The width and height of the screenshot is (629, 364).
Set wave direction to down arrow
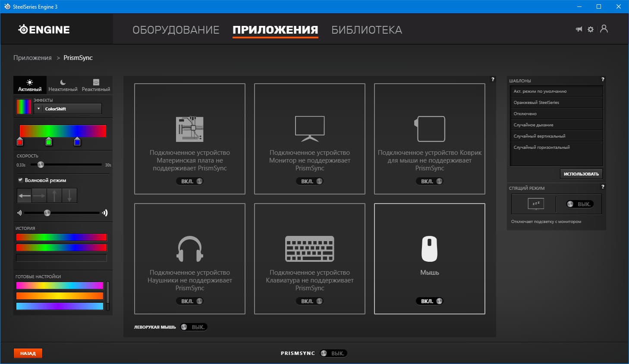click(69, 196)
